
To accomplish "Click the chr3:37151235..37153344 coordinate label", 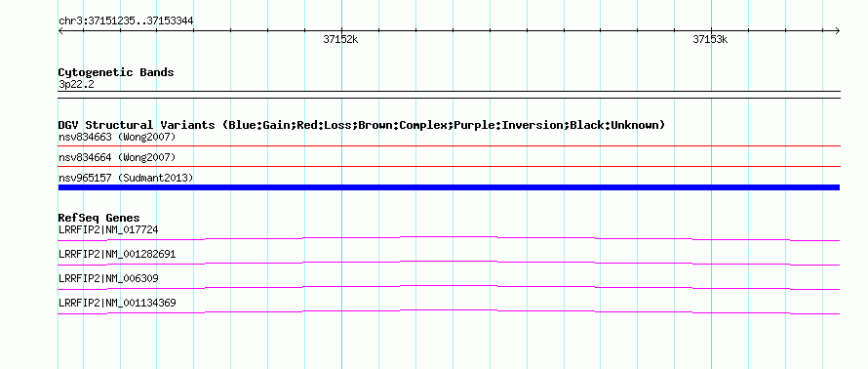I will [x=126, y=21].
